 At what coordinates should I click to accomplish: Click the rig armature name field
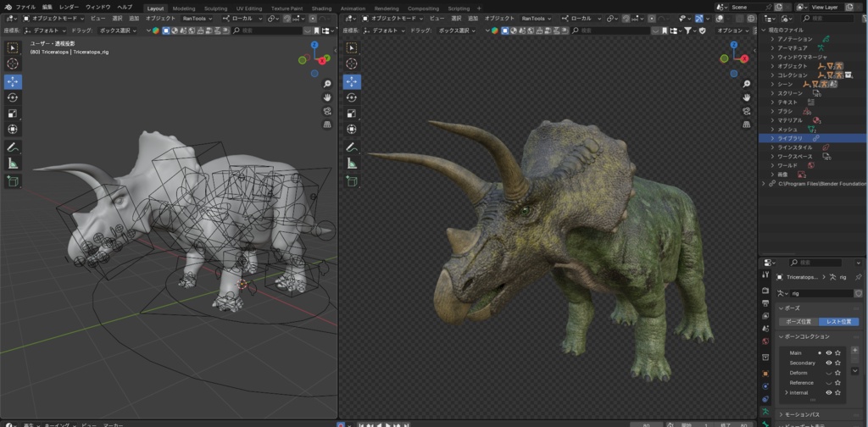(x=821, y=294)
